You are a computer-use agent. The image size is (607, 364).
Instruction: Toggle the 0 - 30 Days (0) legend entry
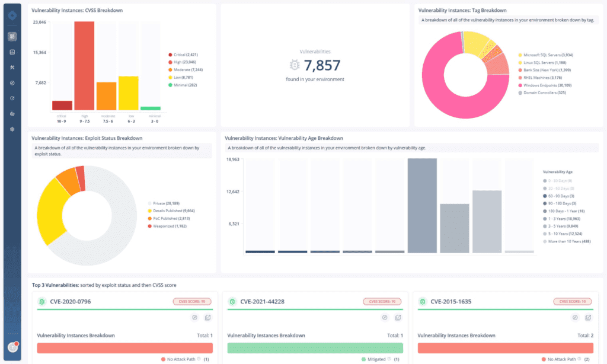coord(558,181)
